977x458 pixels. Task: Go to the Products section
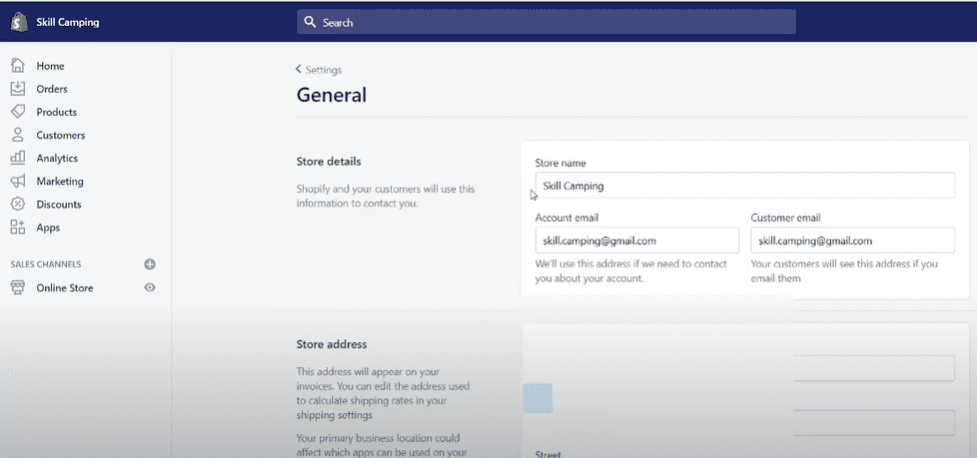[56, 112]
